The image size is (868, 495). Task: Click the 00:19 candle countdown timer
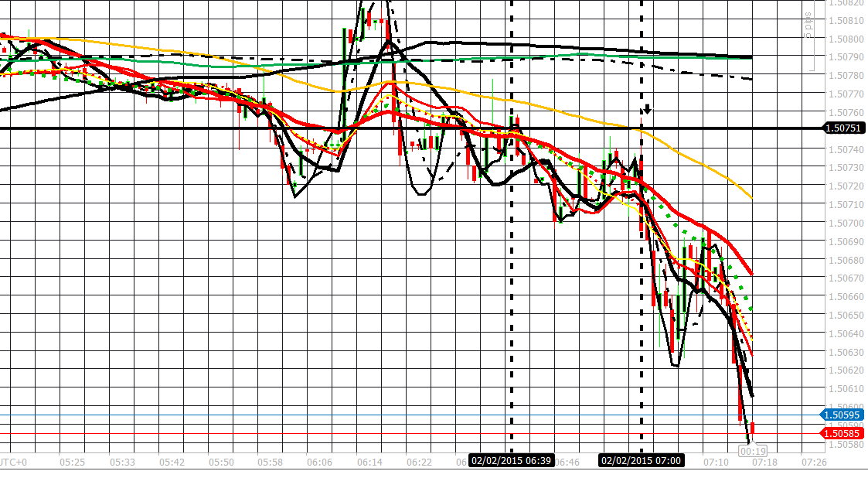tap(754, 449)
